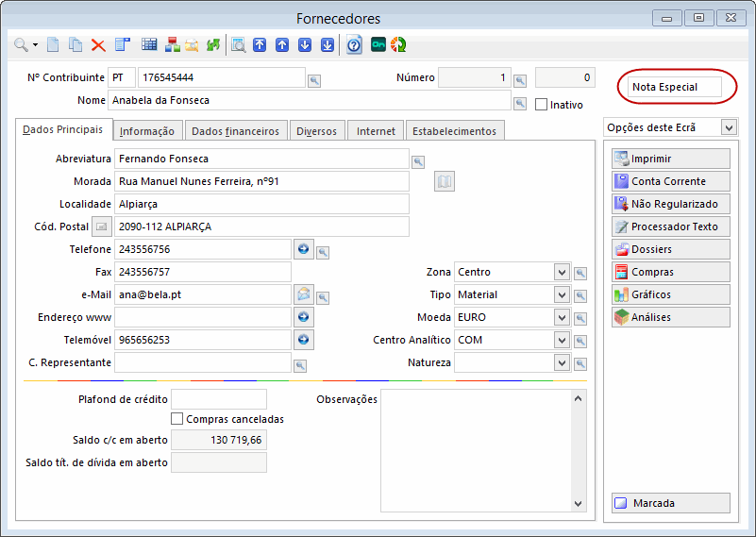Open the Não Regularizado button
Image resolution: width=756 pixels, height=537 pixels.
tap(671, 204)
